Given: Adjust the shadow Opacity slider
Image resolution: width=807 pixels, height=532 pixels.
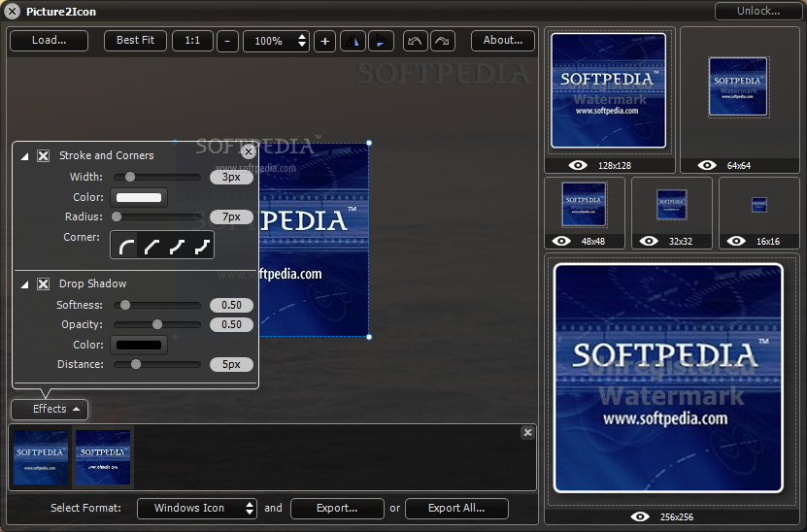Looking at the screenshot, I should (157, 324).
